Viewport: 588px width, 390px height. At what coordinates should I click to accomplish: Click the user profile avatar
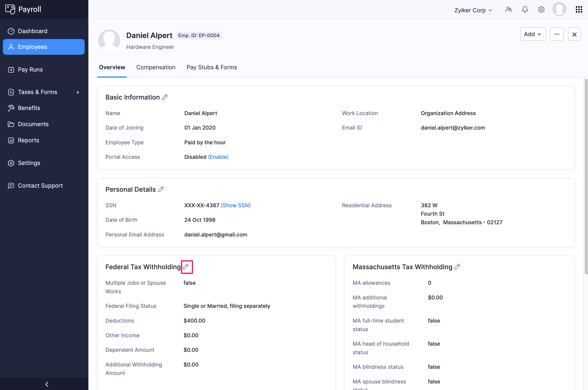(x=559, y=9)
